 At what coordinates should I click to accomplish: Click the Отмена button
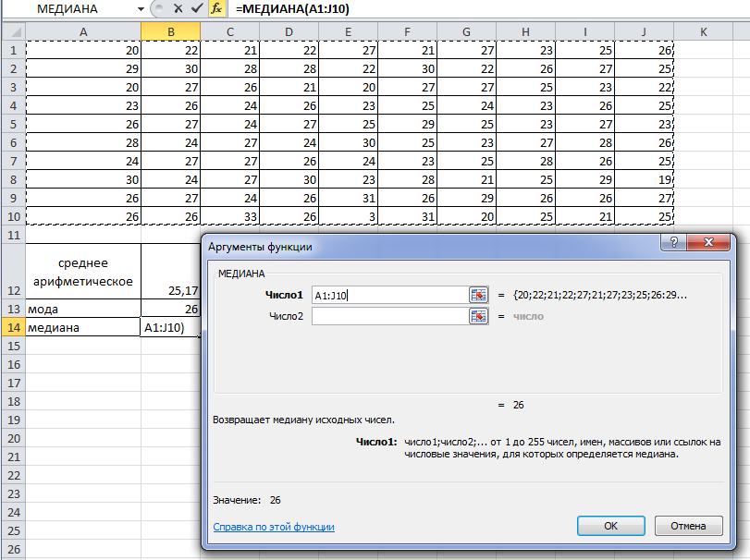click(x=688, y=526)
